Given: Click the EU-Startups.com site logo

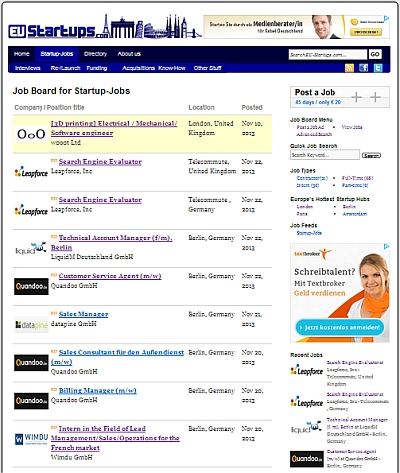Looking at the screenshot, I should pyautogui.click(x=105, y=27).
